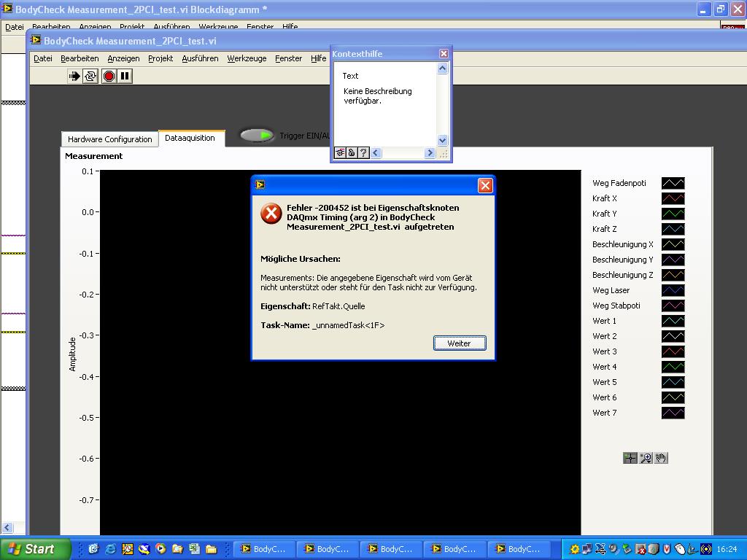Screen dimensions: 747x560
Task: Toggle the Trigger EIN/AUS switch
Action: coord(257,136)
